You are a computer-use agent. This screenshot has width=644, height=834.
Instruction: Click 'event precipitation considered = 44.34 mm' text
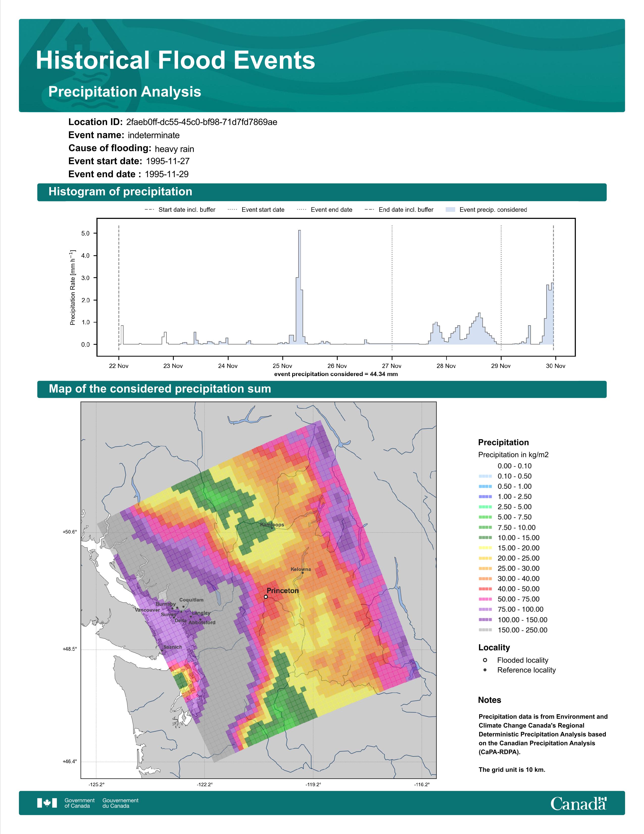(x=336, y=374)
